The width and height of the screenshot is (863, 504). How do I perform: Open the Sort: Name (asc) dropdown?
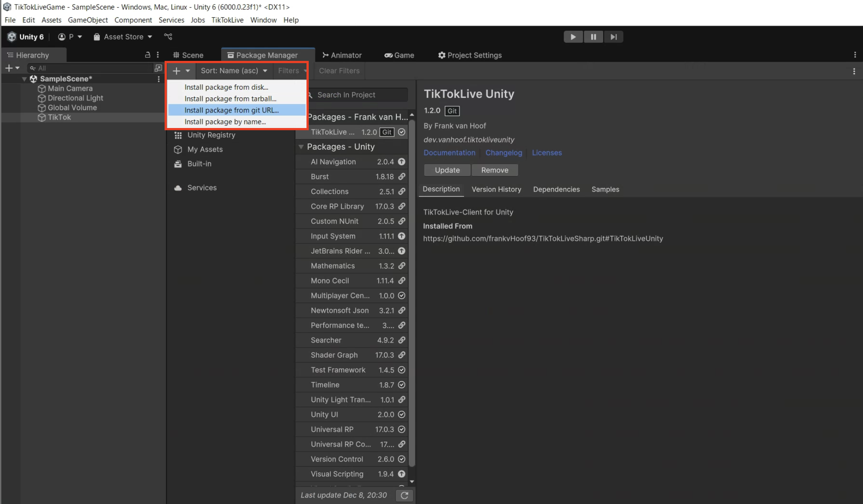(234, 71)
